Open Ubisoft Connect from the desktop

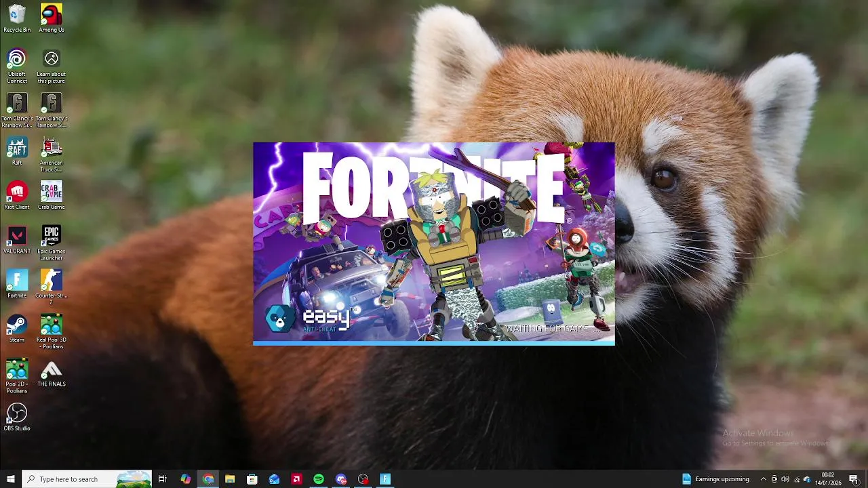click(x=17, y=66)
